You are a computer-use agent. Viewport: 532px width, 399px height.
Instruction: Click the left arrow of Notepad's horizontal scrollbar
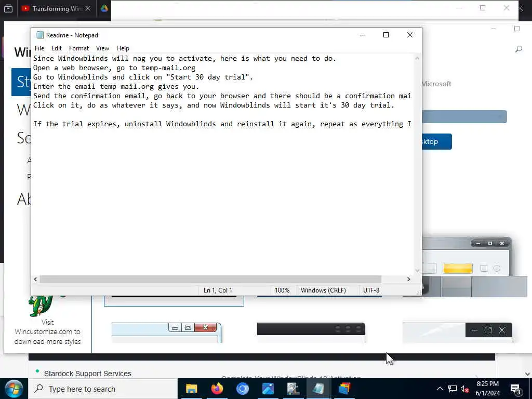pyautogui.click(x=35, y=279)
